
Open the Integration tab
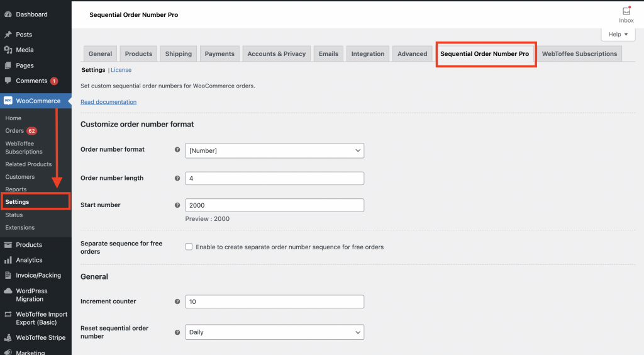coord(367,54)
